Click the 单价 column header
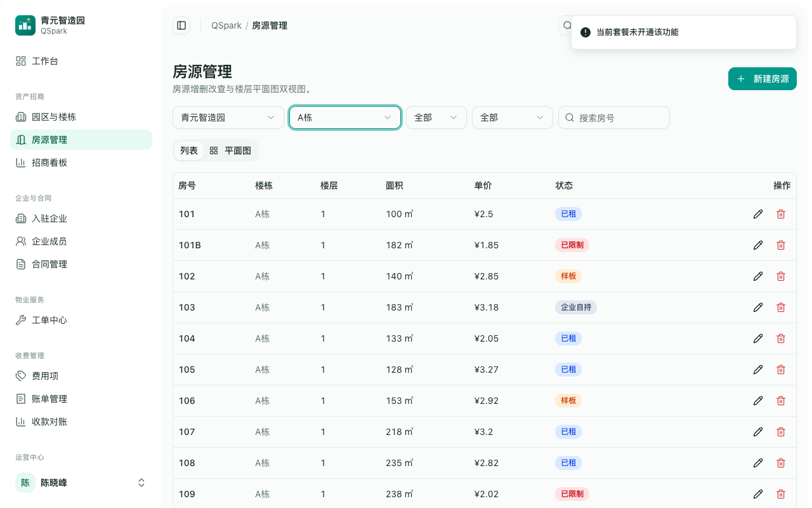This screenshot has width=812, height=508. pos(483,185)
